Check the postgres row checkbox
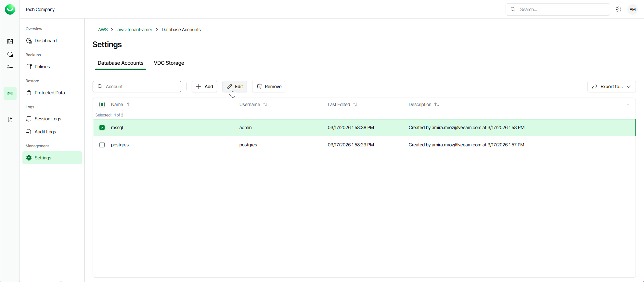 click(102, 145)
